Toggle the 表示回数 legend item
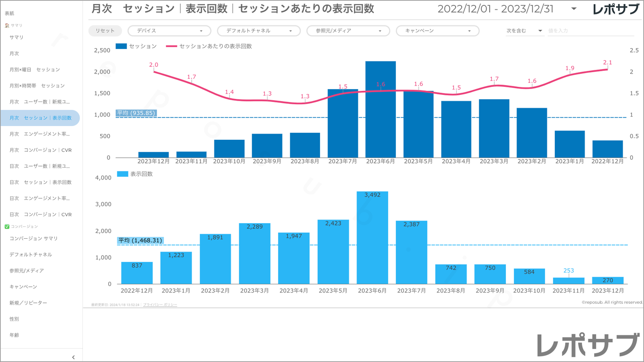The image size is (644, 362). click(x=123, y=174)
